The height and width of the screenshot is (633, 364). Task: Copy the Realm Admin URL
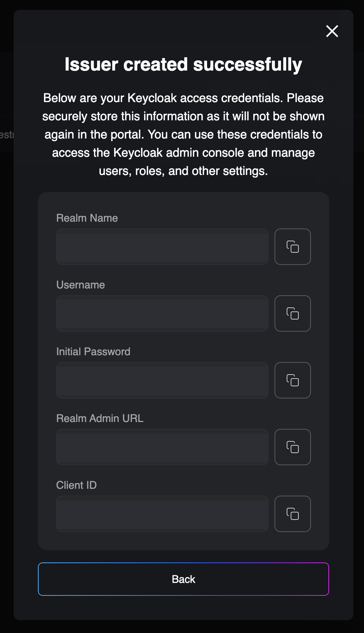pyautogui.click(x=292, y=447)
